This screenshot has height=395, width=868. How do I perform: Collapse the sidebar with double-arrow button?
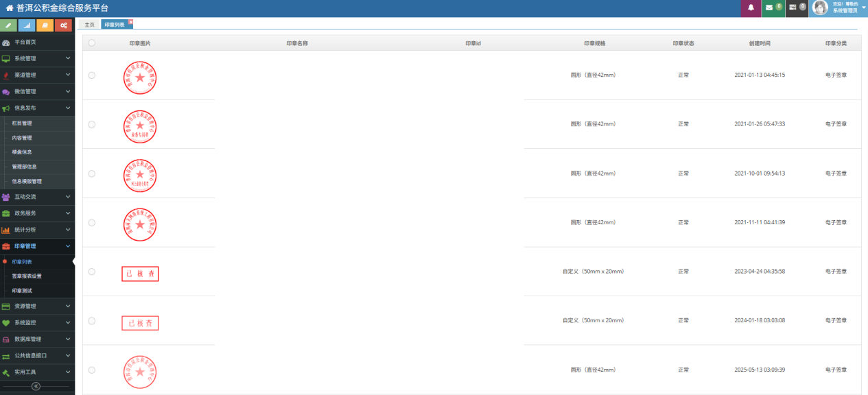[36, 386]
